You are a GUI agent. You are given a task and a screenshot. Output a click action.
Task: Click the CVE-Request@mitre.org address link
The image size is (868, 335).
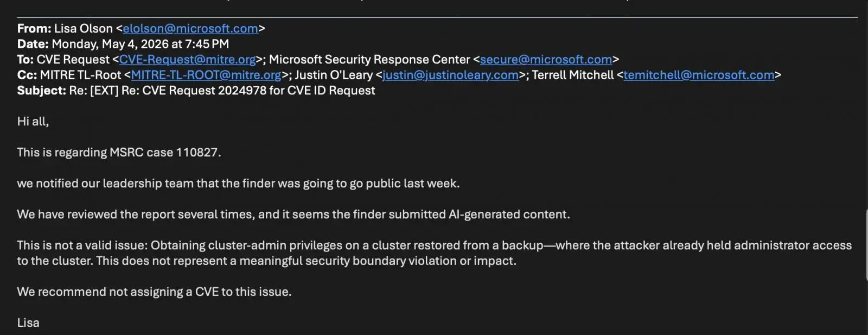tap(187, 59)
